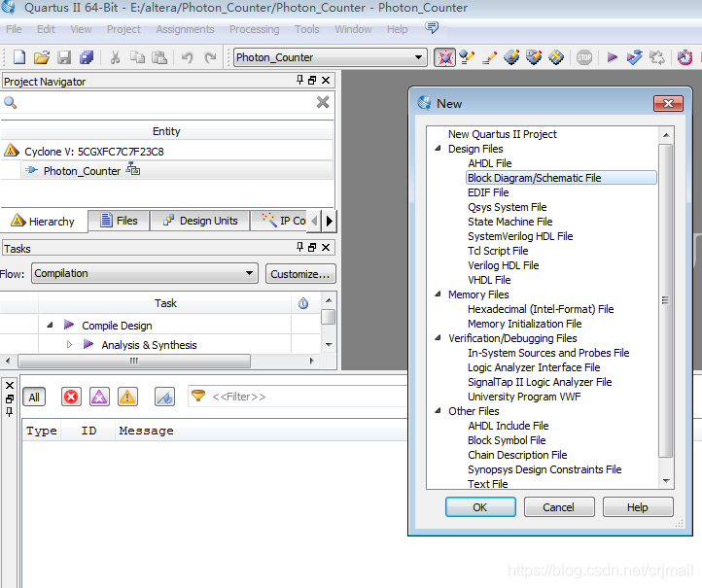Viewport: 702px width, 588px height.
Task: Float the Tasks panel window
Action: coord(312,247)
